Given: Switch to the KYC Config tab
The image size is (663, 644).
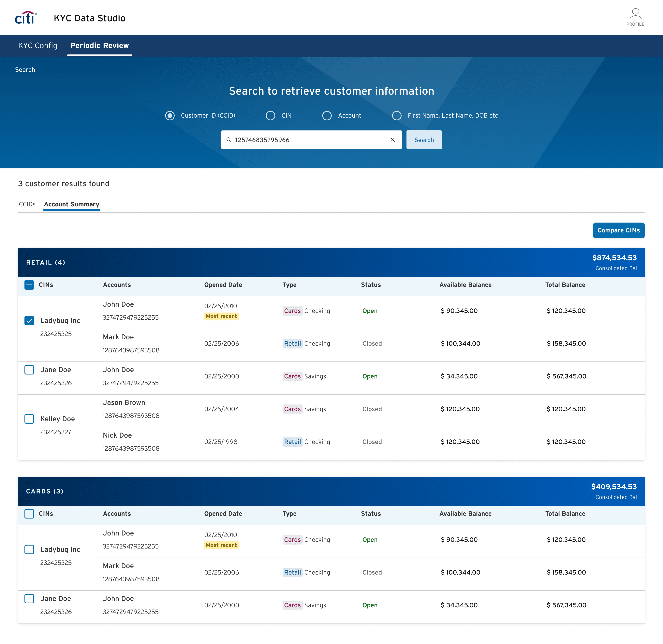Looking at the screenshot, I should [37, 46].
